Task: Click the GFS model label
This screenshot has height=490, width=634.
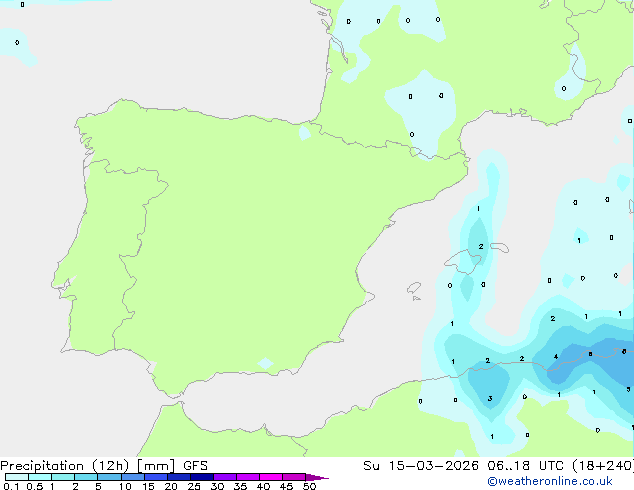Action: (195, 466)
